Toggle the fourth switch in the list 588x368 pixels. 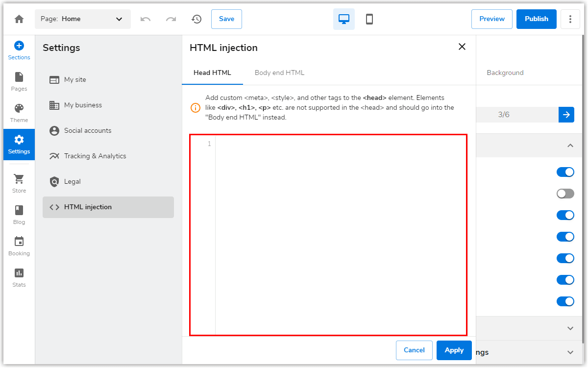pyautogui.click(x=565, y=237)
